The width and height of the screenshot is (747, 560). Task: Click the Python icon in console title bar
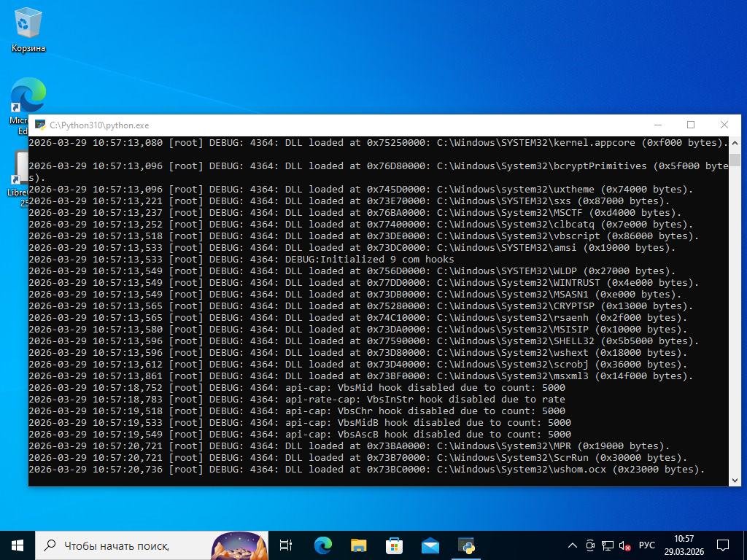tap(40, 125)
